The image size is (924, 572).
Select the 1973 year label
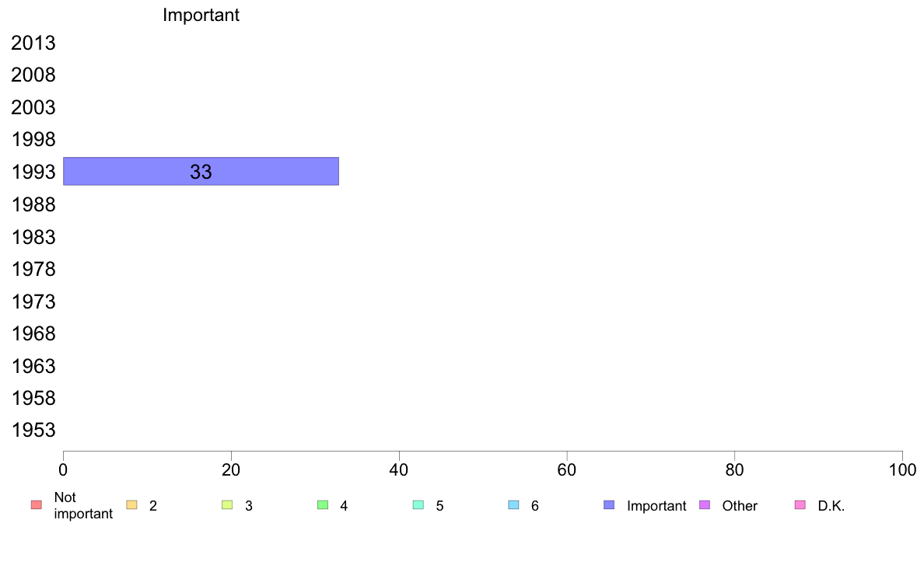33,302
